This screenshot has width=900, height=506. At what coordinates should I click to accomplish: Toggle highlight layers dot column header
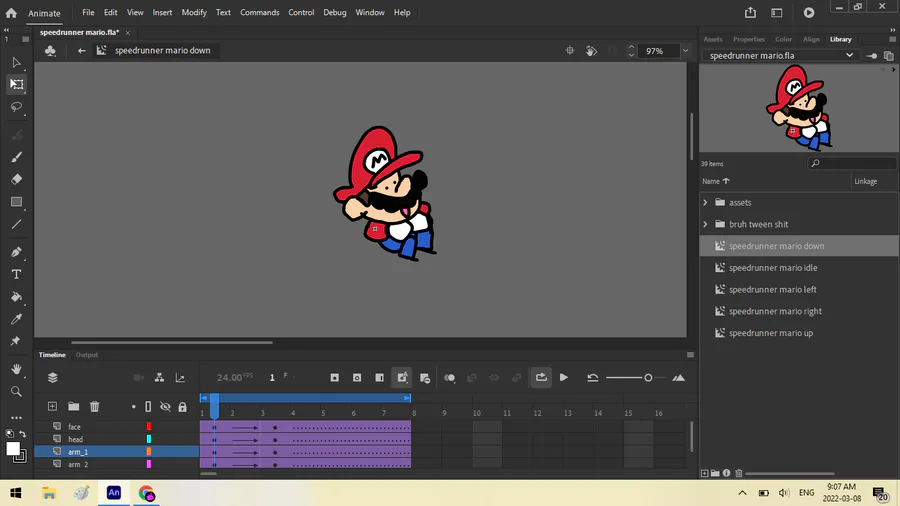134,407
